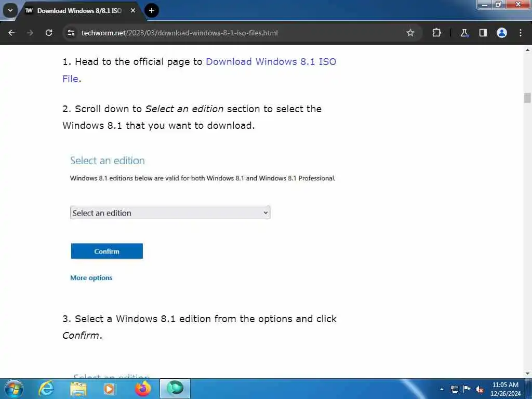Close the Download Windows 8/8.1 ISO tab
The height and width of the screenshot is (399, 532).
tap(133, 10)
